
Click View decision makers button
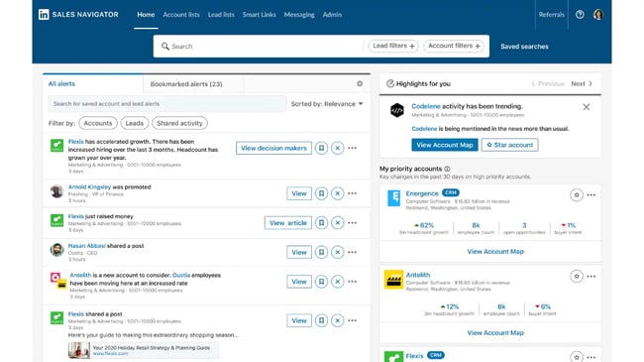(x=273, y=148)
